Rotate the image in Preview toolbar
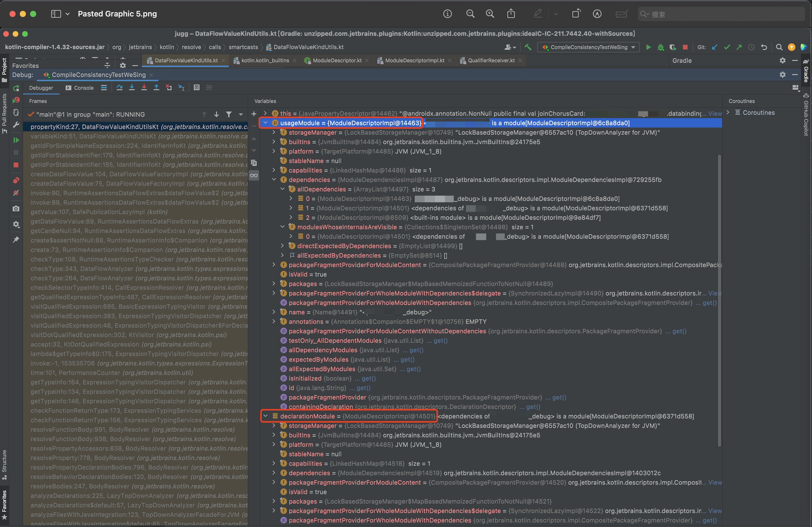The image size is (812, 527). click(x=576, y=14)
